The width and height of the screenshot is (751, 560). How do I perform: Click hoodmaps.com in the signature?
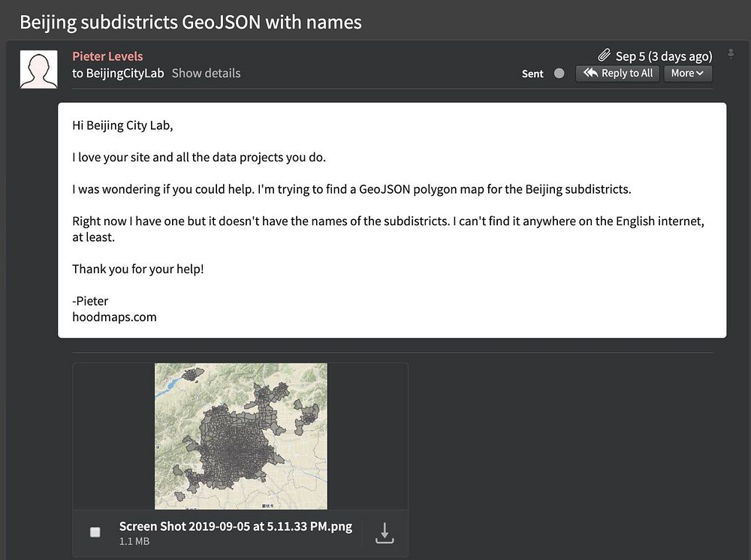pyautogui.click(x=114, y=317)
